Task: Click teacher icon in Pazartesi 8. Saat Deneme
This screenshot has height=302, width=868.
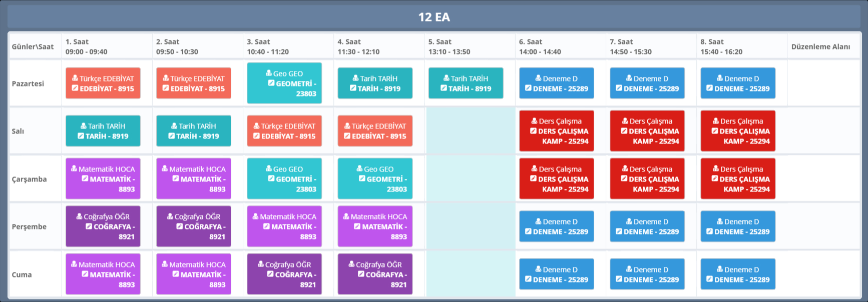Action: [720, 78]
